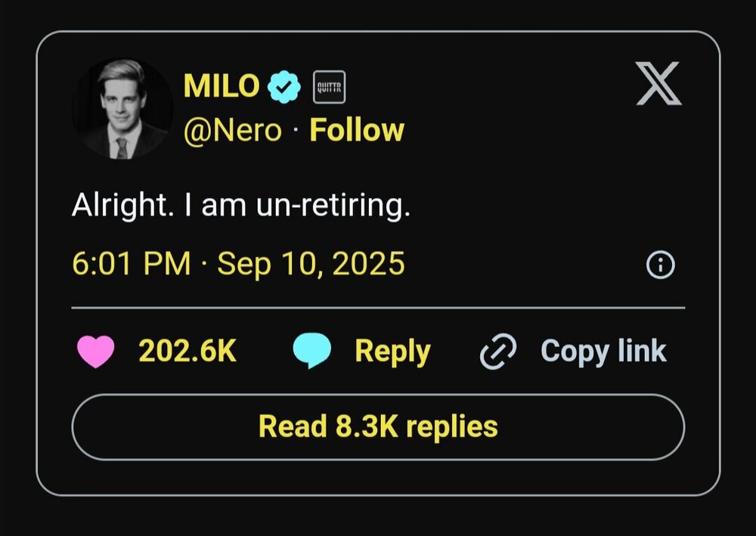Click the 6:01 PM time stamp
The image size is (756, 536).
[131, 264]
